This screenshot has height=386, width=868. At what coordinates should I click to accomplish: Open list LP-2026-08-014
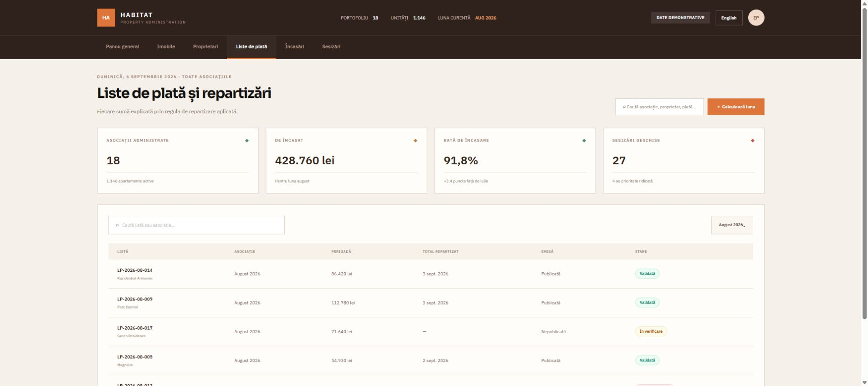(x=135, y=270)
